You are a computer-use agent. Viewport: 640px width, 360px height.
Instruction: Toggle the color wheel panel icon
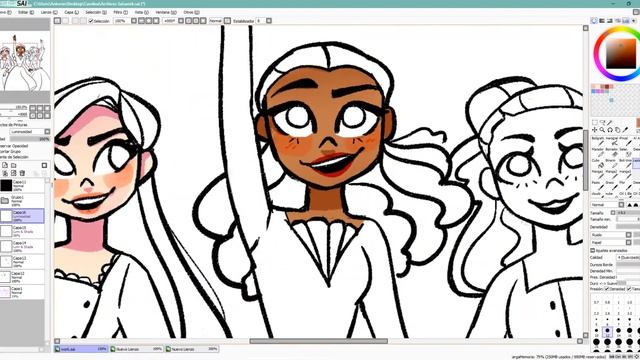point(594,20)
